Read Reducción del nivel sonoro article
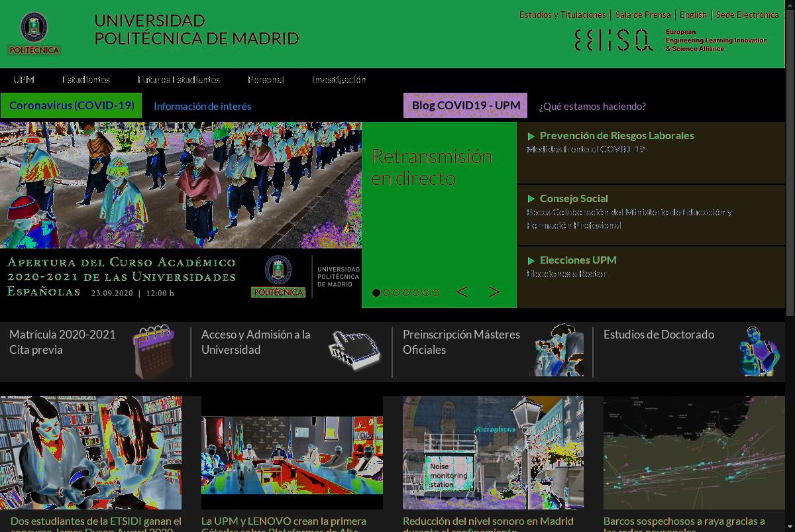The height and width of the screenshot is (532, 795). click(x=488, y=524)
